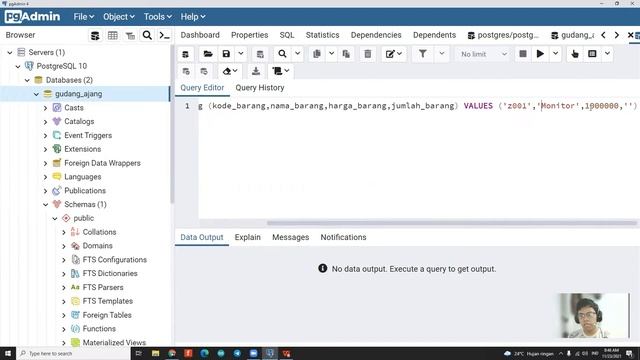Switch to the Notifications tab
The height and width of the screenshot is (360, 640).
click(343, 237)
